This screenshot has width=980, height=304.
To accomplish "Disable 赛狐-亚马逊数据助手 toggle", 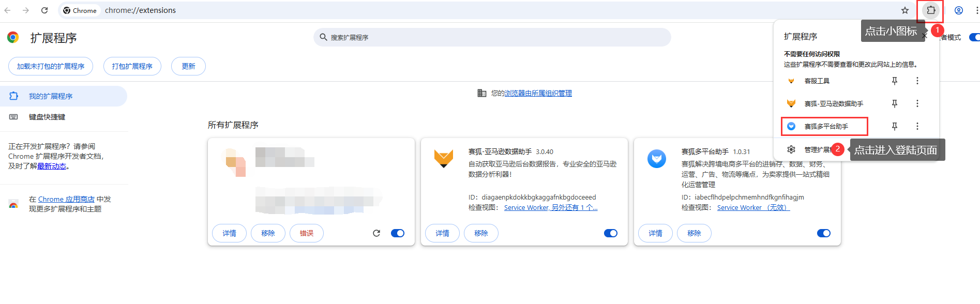I will click(611, 233).
